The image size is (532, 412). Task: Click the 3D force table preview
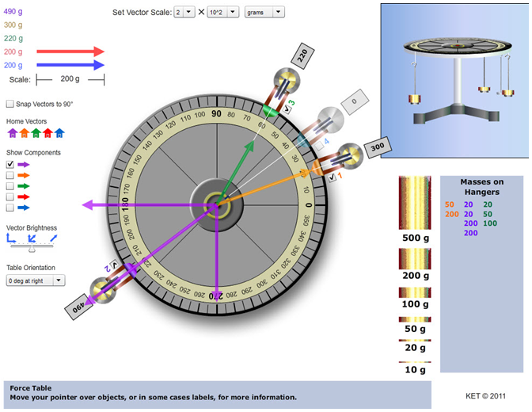click(452, 78)
